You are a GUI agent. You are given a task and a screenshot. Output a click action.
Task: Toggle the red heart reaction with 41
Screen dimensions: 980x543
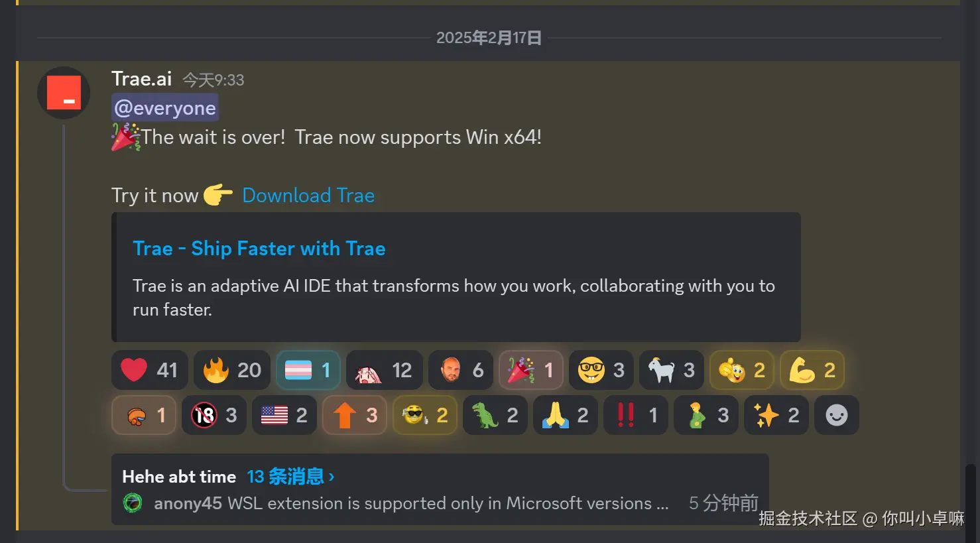click(x=150, y=370)
